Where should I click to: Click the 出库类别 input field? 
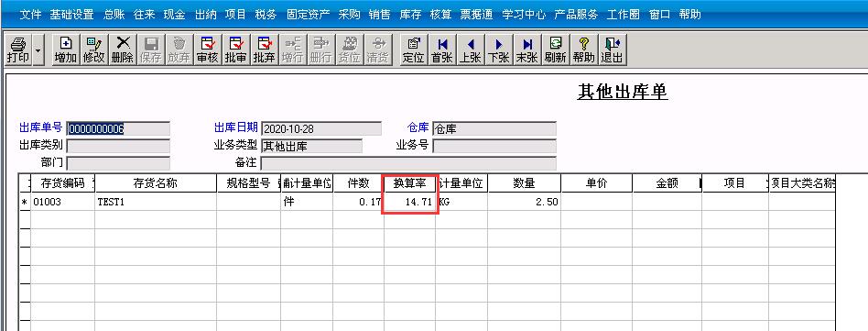(118, 146)
